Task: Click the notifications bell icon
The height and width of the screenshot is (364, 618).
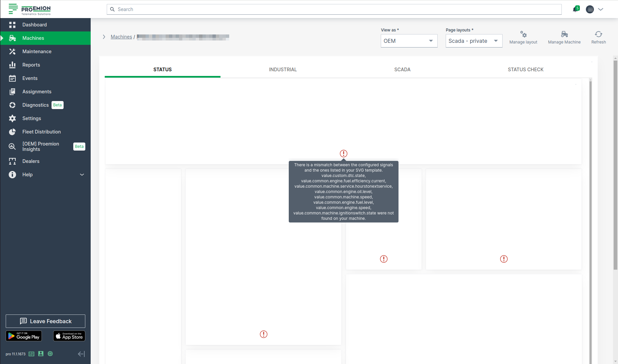Action: 576,9
